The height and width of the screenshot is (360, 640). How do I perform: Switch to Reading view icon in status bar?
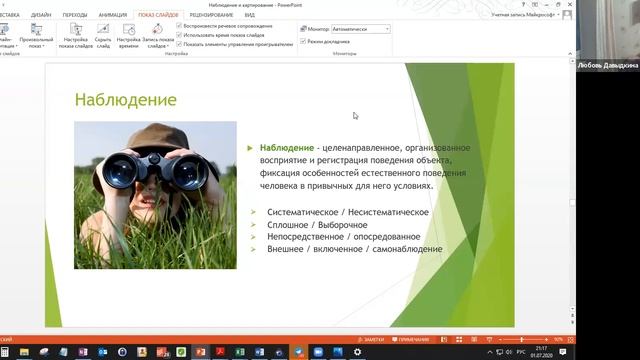point(474,340)
